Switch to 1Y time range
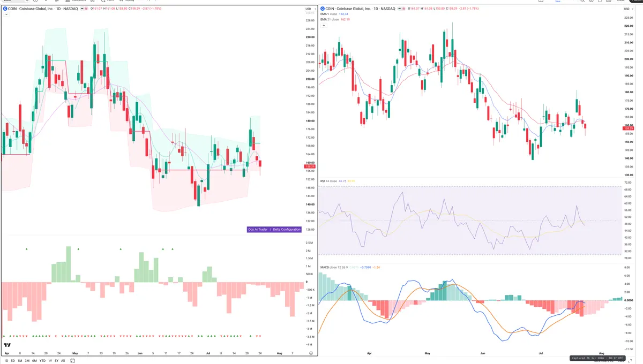The height and width of the screenshot is (364, 643). (x=50, y=361)
